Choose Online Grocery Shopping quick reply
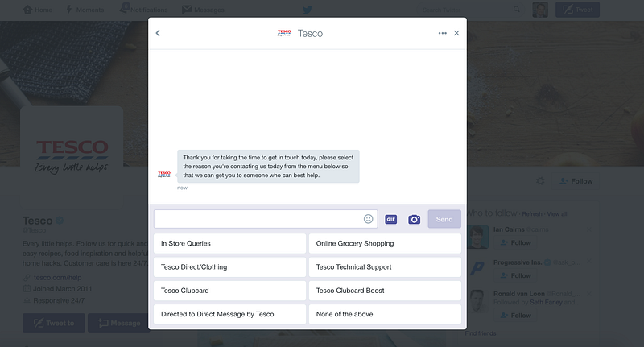Screen dimensions: 644x347 tap(385, 243)
